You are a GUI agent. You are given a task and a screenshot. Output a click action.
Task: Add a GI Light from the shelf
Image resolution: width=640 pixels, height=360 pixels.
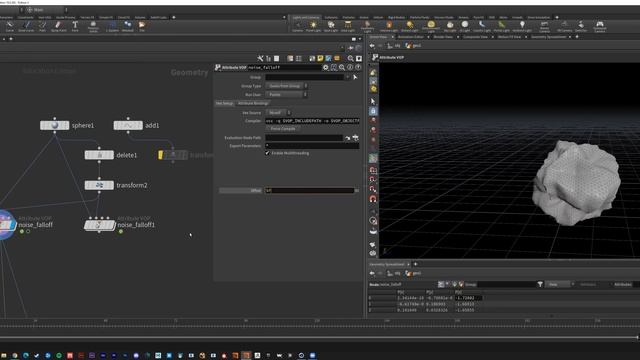pyautogui.click(x=464, y=27)
